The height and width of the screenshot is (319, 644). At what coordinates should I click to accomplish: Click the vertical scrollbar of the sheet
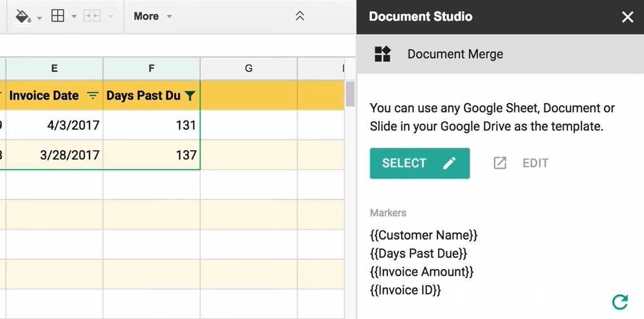pos(350,94)
